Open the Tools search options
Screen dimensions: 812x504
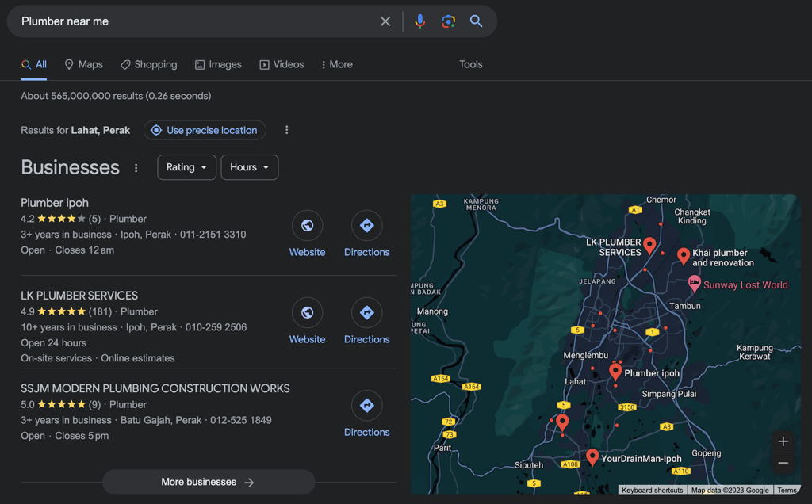pyautogui.click(x=470, y=65)
